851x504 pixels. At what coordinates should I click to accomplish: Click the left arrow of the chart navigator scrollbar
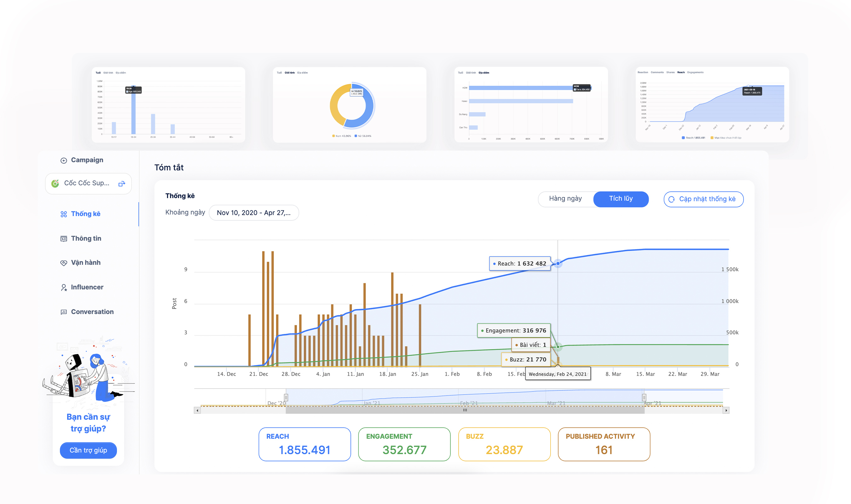197,410
